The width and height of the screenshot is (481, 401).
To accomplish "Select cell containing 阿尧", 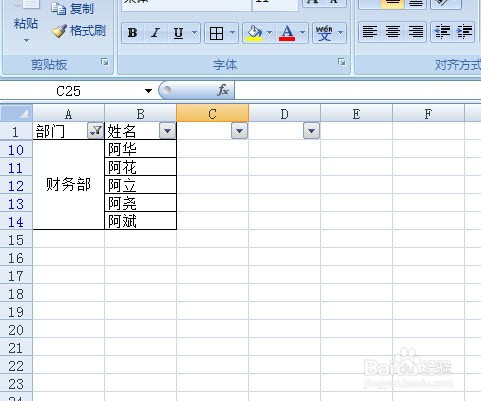I will point(141,203).
